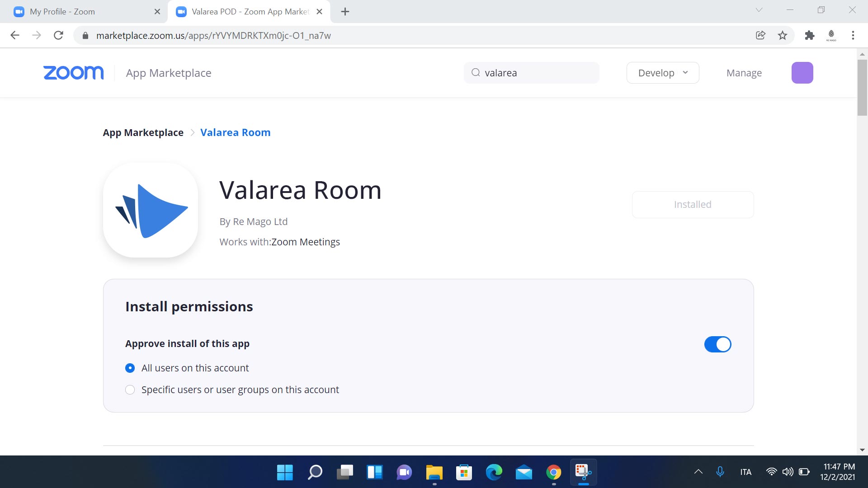Click microphone icon in system tray

click(720, 472)
